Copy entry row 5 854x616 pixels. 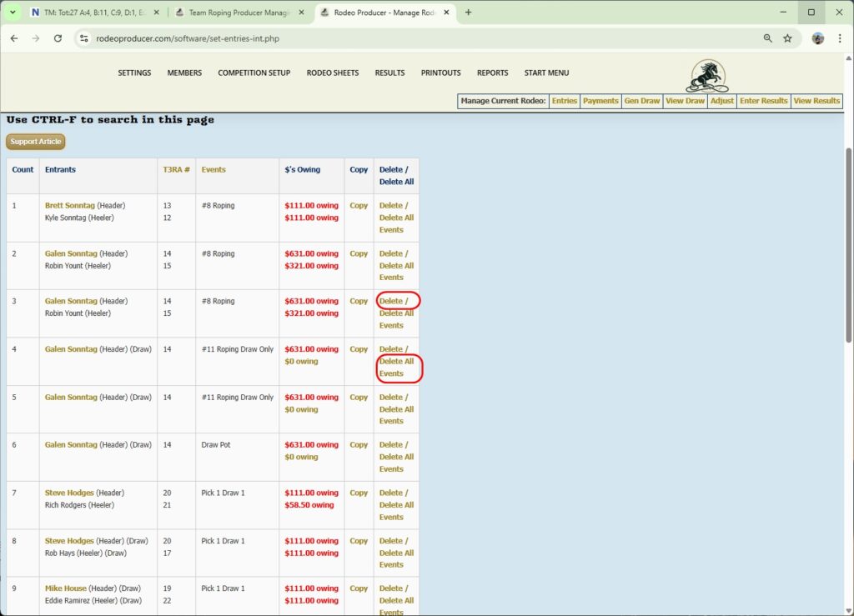pos(359,398)
